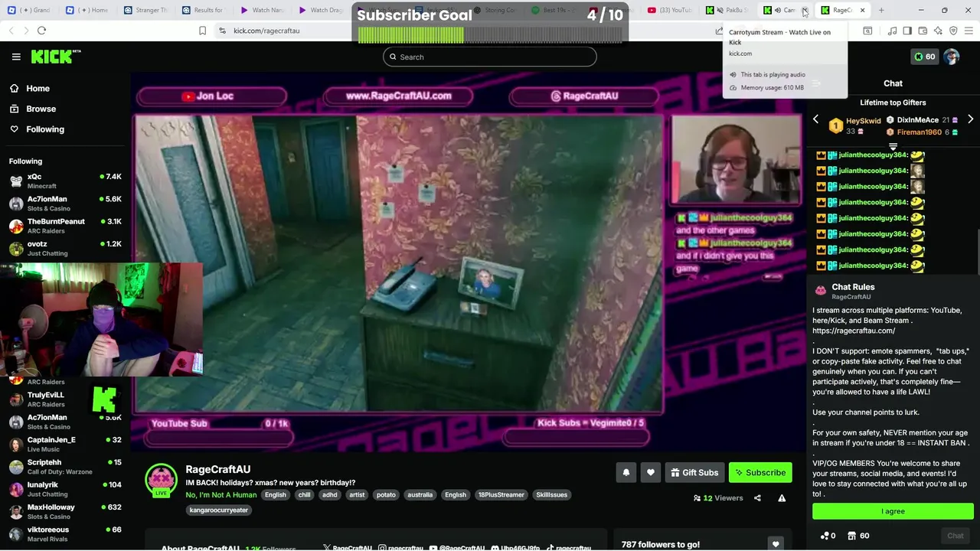The image size is (980, 551).
Task: Reload the page
Action: pyautogui.click(x=41, y=31)
